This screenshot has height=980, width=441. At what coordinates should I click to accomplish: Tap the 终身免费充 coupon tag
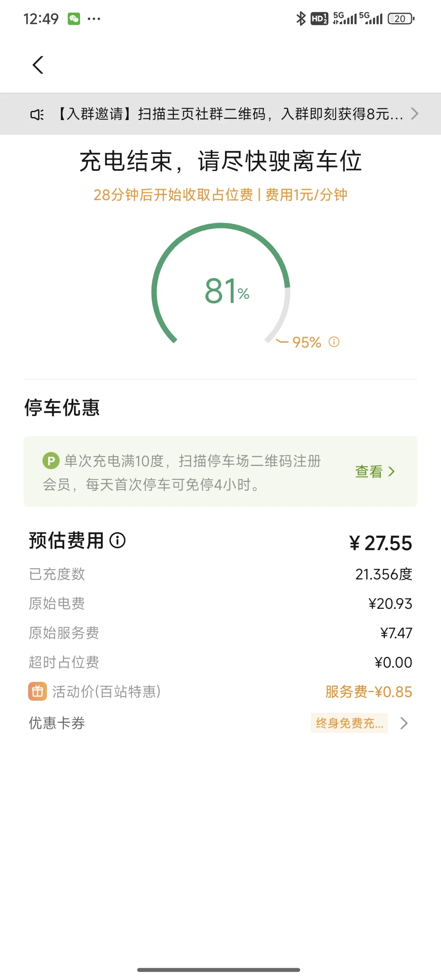349,723
